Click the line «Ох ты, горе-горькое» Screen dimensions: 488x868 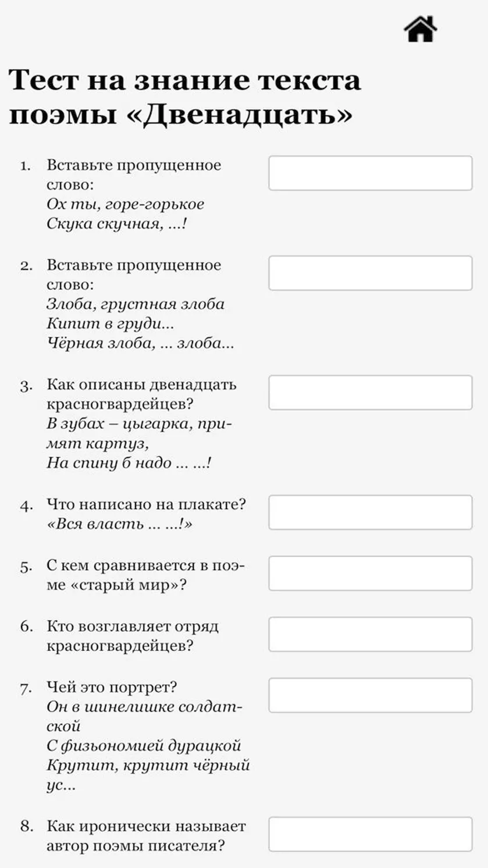pos(126,204)
